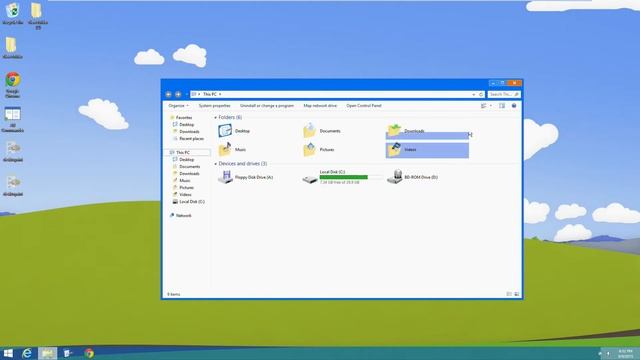
Task: Refresh the This PC address bar
Action: tap(481, 94)
